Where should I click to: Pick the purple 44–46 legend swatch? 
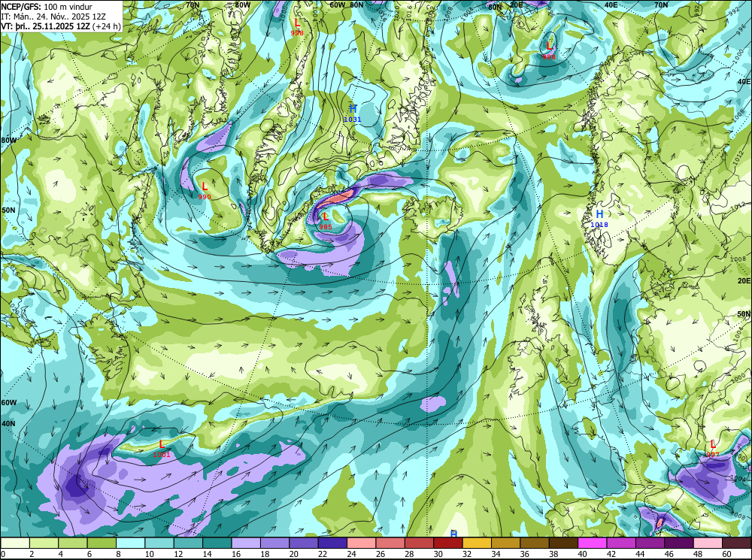650,543
